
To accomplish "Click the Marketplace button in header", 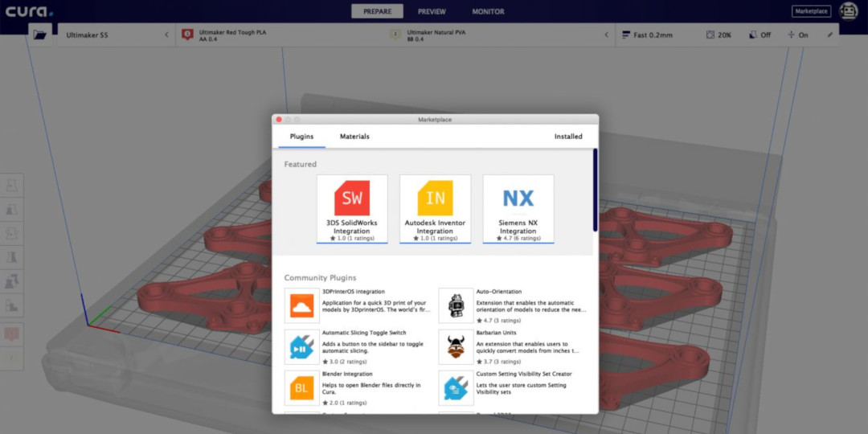I will (x=812, y=11).
